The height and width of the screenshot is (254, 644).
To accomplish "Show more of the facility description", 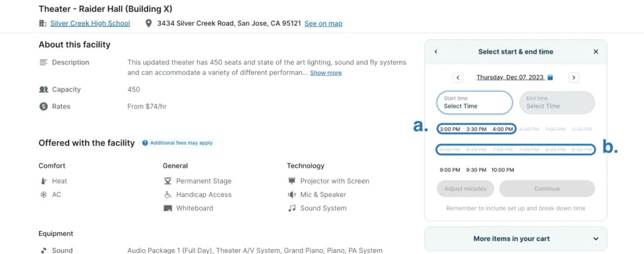I will (326, 73).
